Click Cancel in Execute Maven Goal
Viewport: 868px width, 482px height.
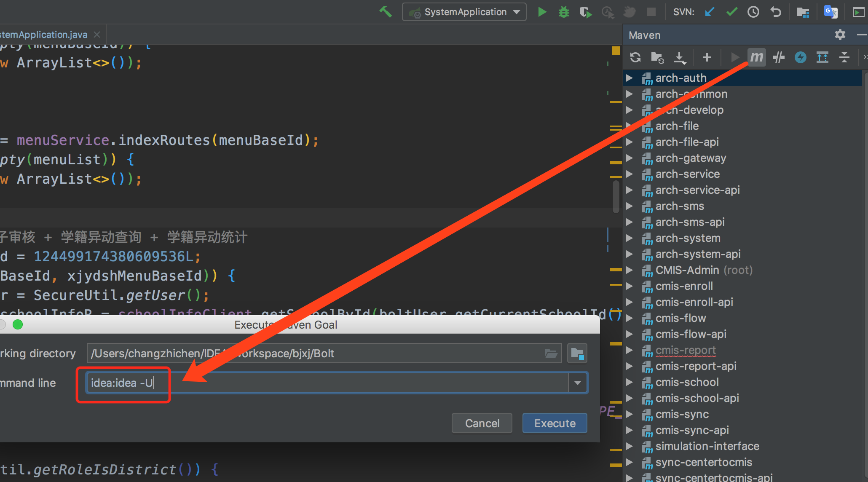[x=482, y=423]
